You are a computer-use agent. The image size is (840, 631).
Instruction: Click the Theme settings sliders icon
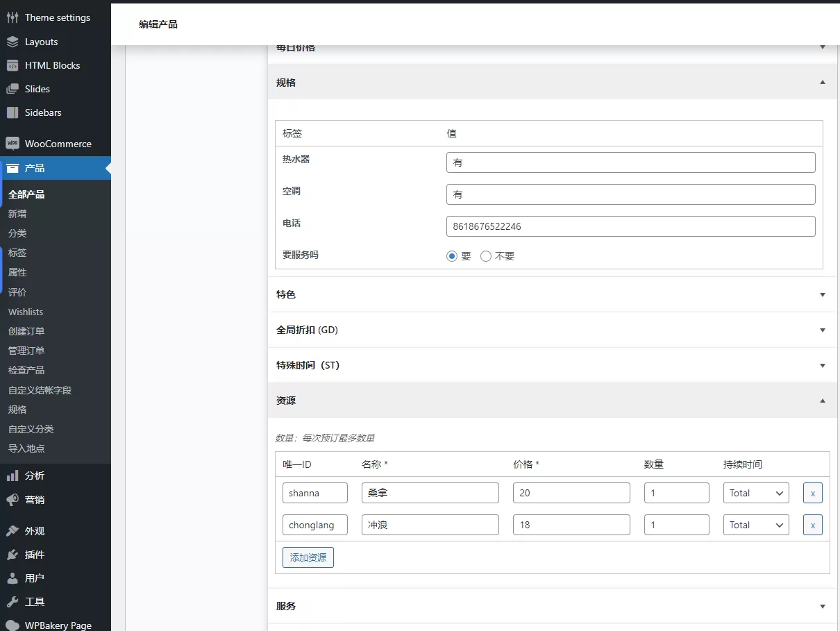click(x=12, y=17)
